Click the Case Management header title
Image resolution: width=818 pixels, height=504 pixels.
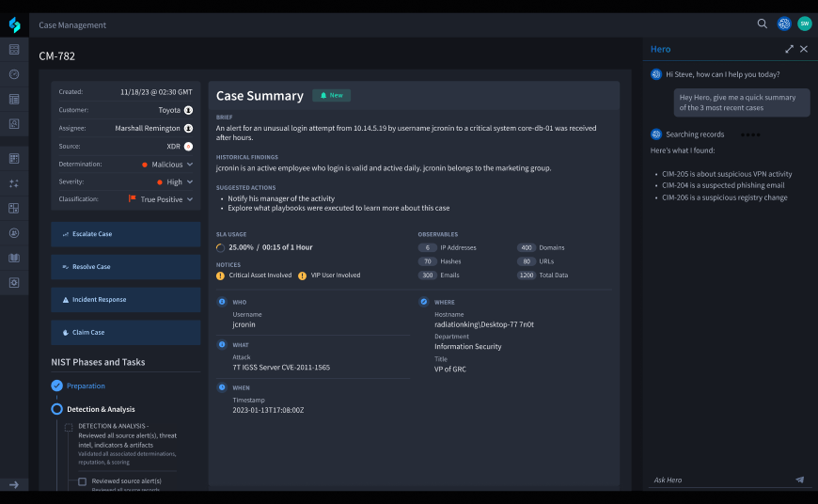pyautogui.click(x=72, y=25)
